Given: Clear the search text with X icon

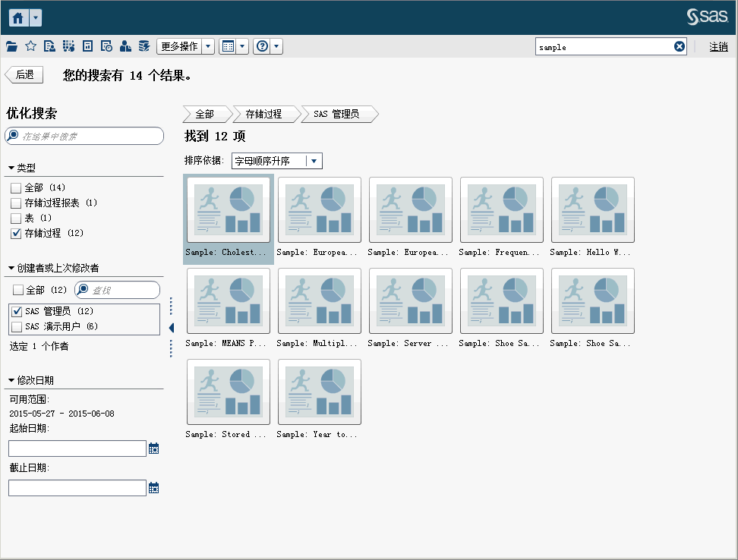Looking at the screenshot, I should 680,46.
